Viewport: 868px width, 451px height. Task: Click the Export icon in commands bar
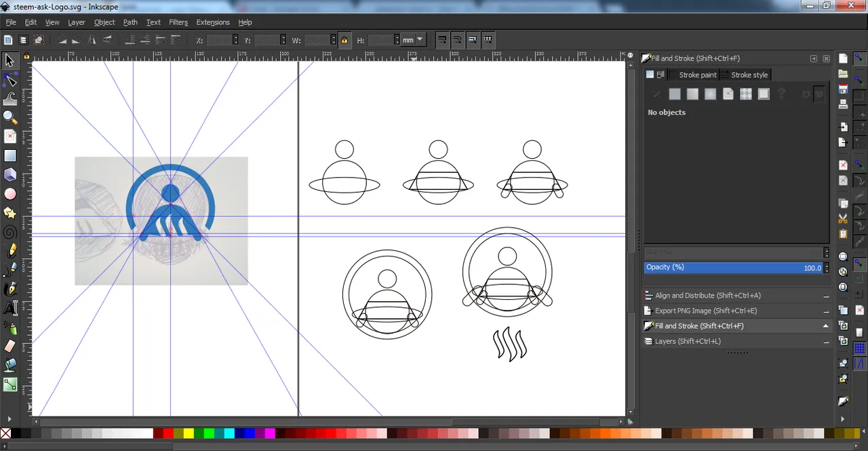pos(843,142)
